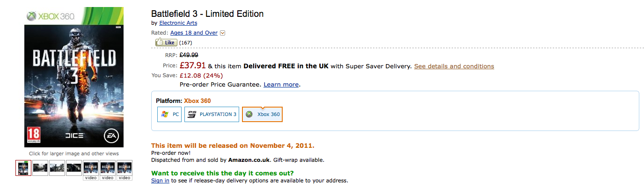The height and width of the screenshot is (196, 644).
Task: Open See details and conditions link
Action: 454,66
